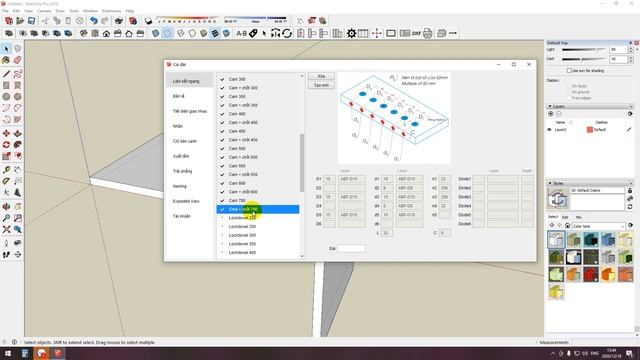Viewport: 640px width, 360px height.
Task: Click the SketchUp taskbar icon
Action: pos(58,353)
